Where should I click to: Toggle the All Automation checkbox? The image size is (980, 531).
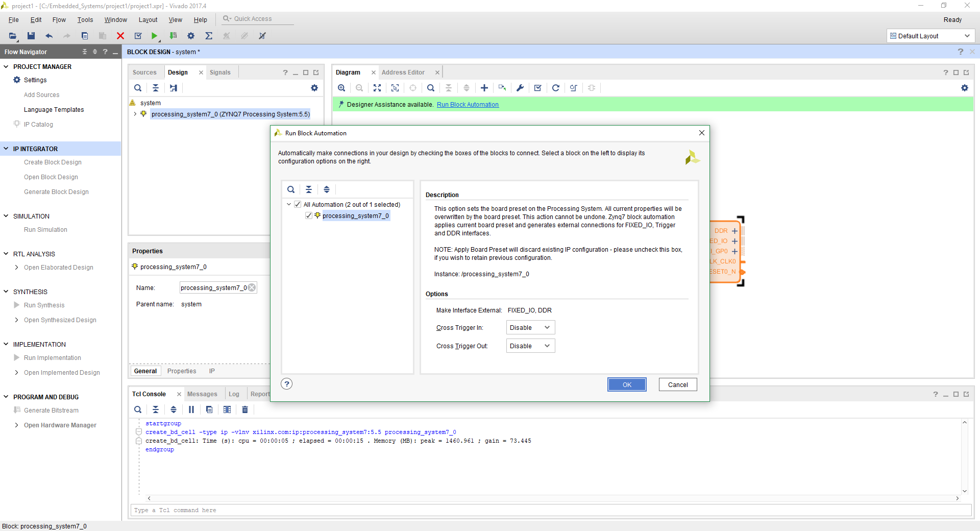[298, 204]
